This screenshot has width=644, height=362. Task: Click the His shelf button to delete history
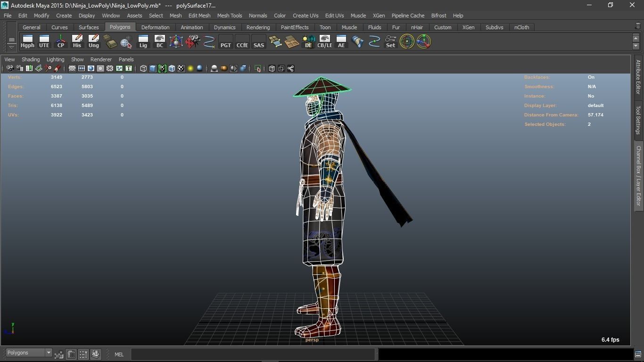[77, 41]
